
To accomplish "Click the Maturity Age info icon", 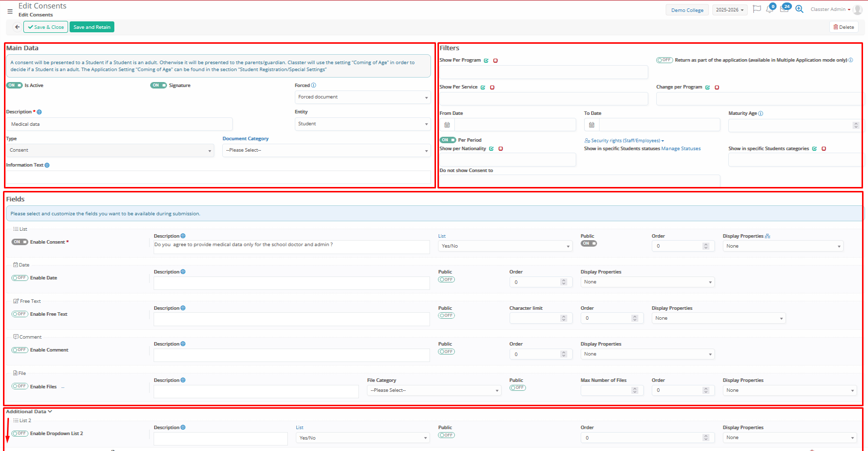I will point(761,113).
